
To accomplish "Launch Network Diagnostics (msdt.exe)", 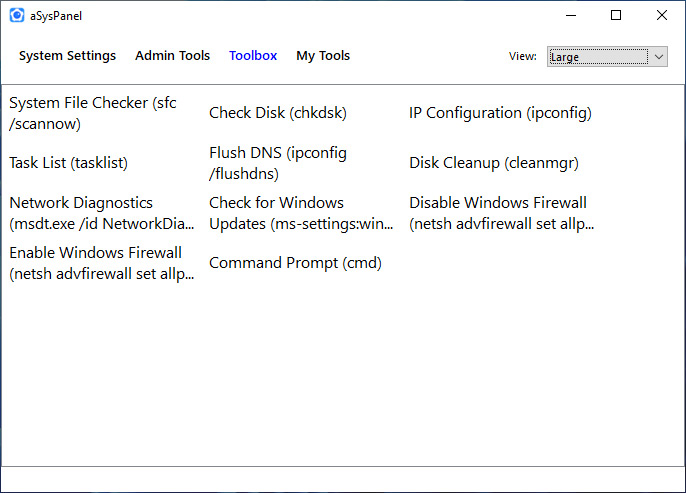I will [102, 213].
